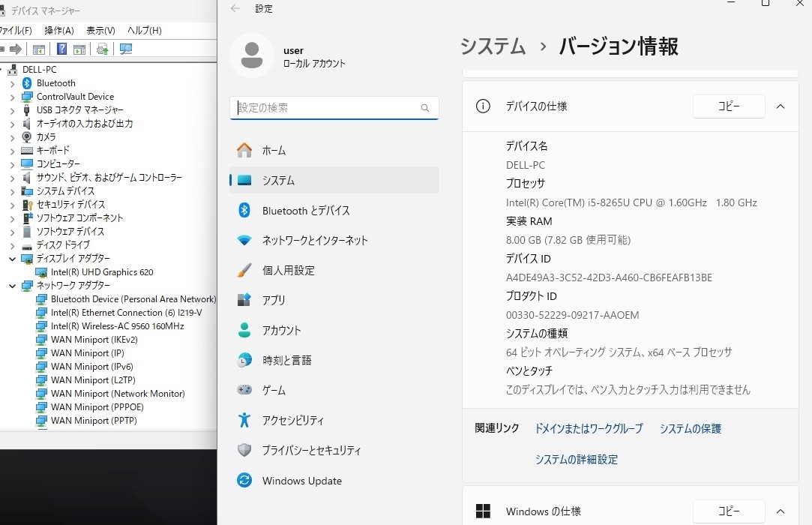Click the Forward navigation arrow in Device Manager
Viewport: 812px width, 525px height.
coord(16,49)
